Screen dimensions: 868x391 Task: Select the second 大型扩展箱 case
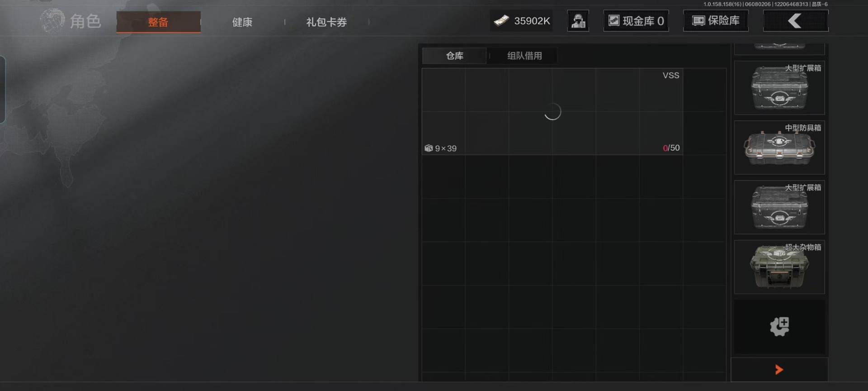pyautogui.click(x=779, y=207)
